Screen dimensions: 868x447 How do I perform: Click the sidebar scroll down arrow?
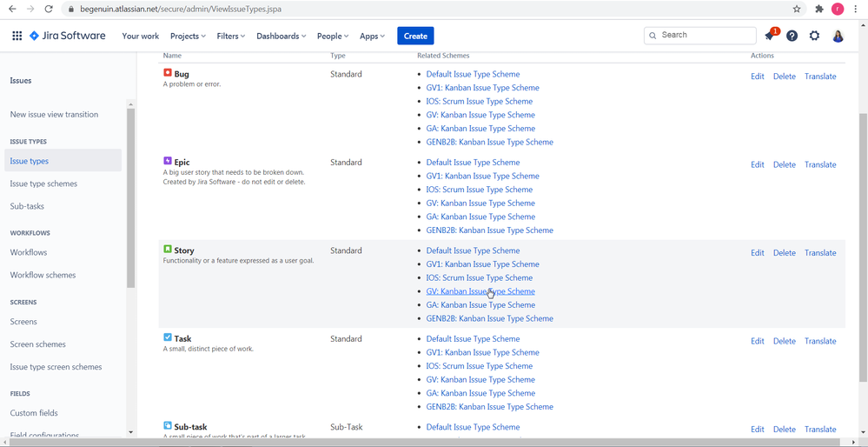pos(130,432)
